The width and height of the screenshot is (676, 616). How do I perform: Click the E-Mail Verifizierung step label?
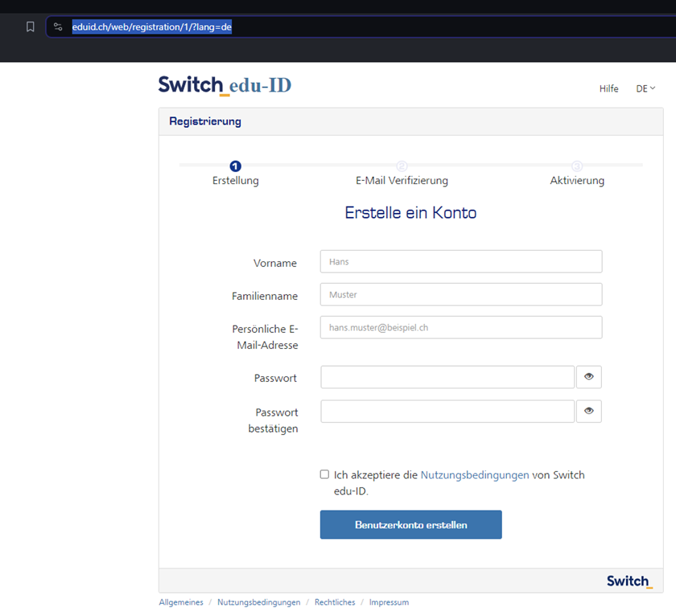(402, 180)
